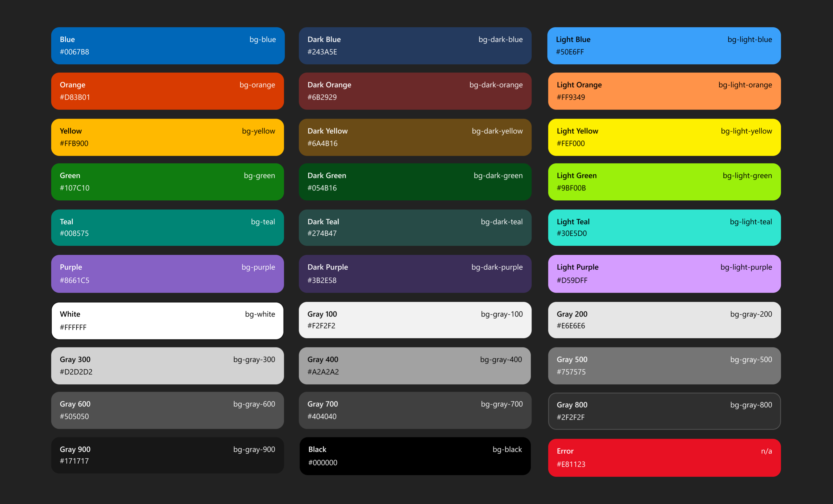833x504 pixels.
Task: Select the Dark Yellow color card
Action: point(415,137)
